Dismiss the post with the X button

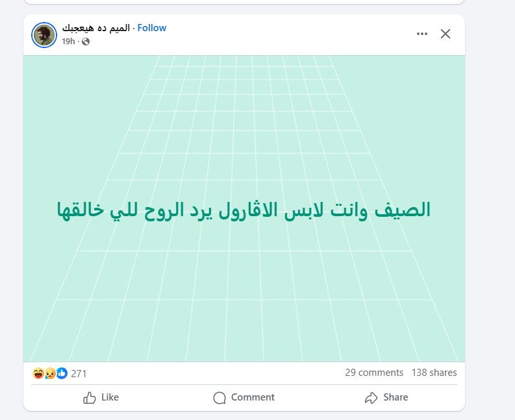point(446,34)
